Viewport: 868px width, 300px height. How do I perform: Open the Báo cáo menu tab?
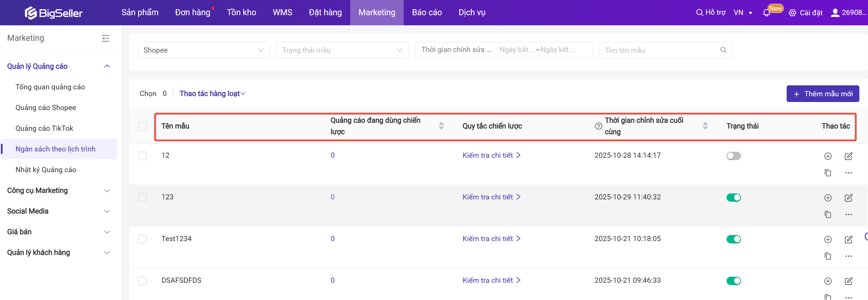coord(427,12)
